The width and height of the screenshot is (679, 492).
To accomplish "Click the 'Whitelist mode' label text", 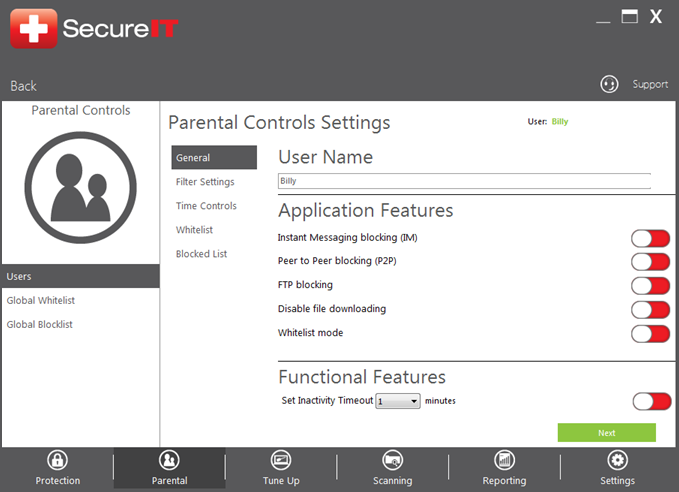I will 310,333.
